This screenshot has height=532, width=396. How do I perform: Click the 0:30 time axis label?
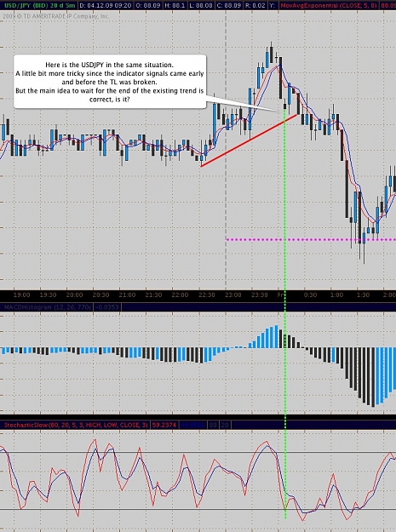click(x=310, y=295)
